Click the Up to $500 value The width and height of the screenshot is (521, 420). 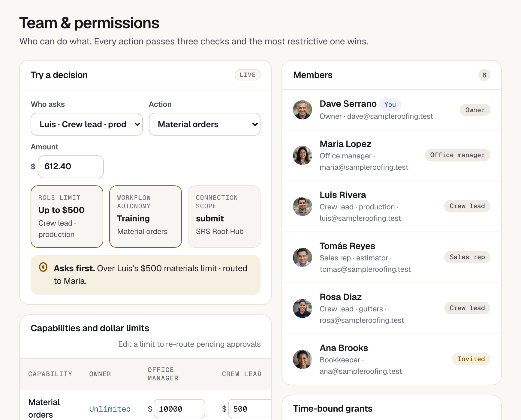tap(62, 210)
